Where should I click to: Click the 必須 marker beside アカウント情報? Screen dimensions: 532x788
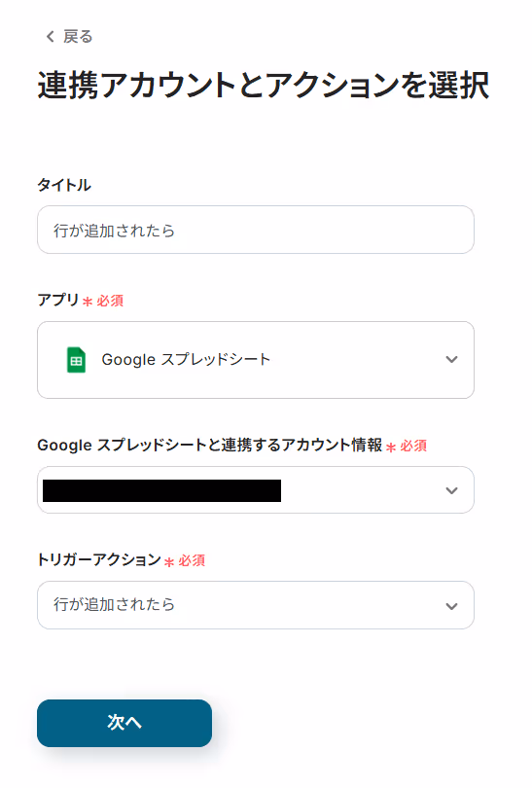pos(413,446)
